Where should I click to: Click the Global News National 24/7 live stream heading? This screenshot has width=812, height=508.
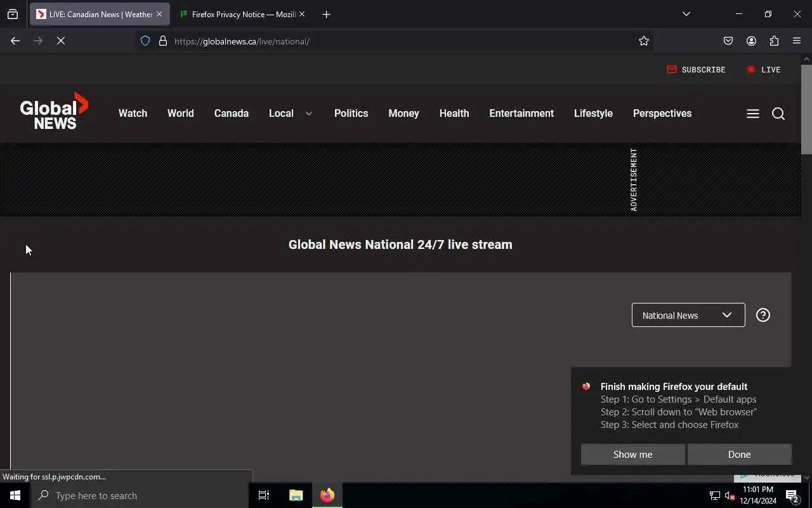point(400,244)
